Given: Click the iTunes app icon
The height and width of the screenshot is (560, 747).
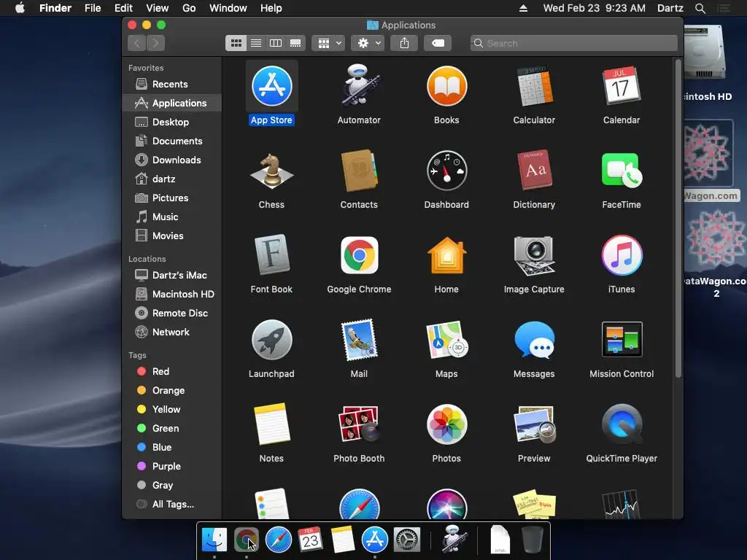Looking at the screenshot, I should (622, 255).
